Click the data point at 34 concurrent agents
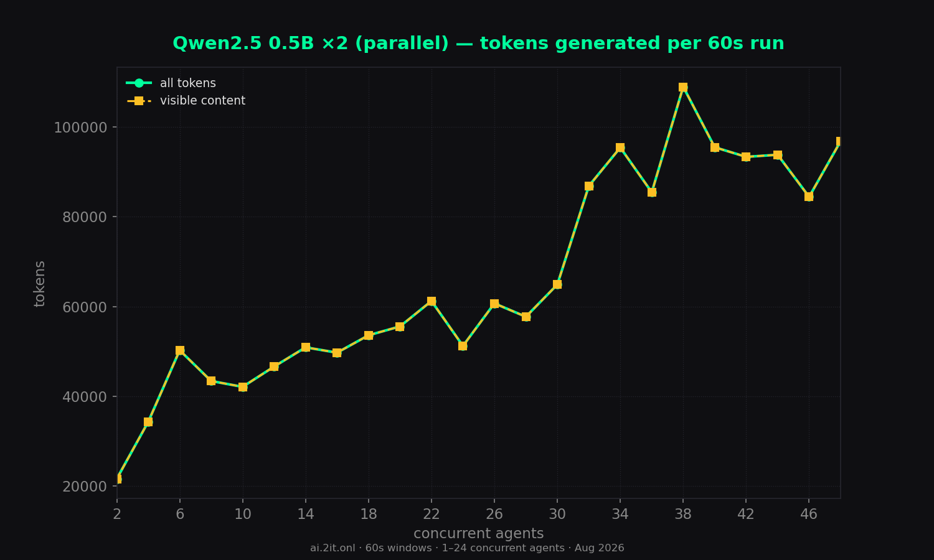This screenshot has width=934, height=560. point(620,147)
